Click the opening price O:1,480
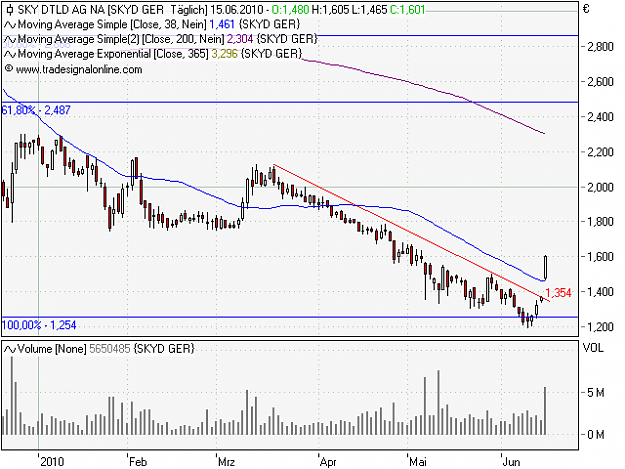This screenshot has height=469, width=625. (291, 10)
